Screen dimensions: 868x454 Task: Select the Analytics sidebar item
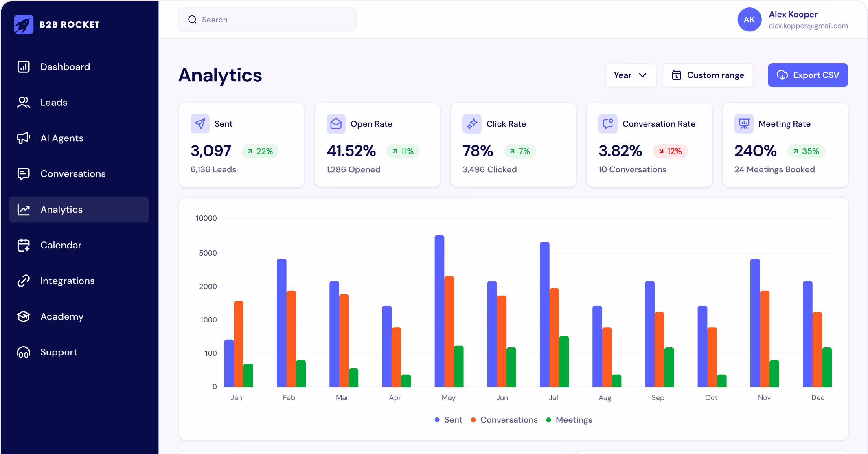pos(79,210)
